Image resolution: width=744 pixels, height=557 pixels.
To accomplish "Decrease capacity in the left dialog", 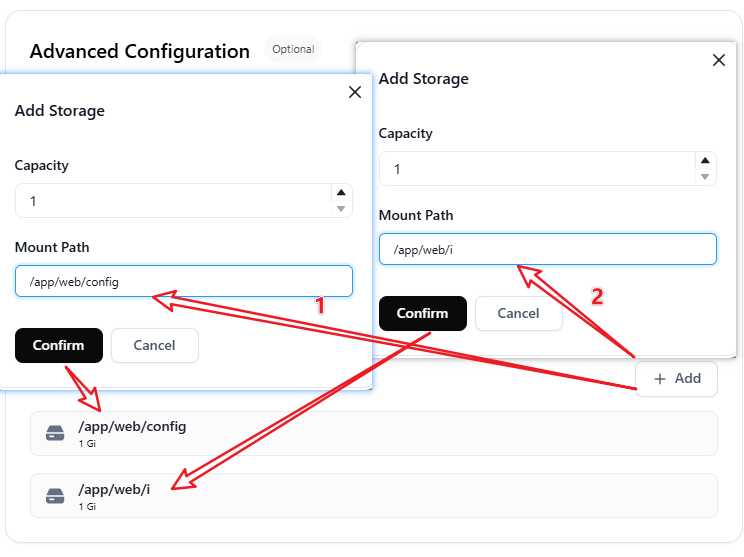I will tap(341, 209).
